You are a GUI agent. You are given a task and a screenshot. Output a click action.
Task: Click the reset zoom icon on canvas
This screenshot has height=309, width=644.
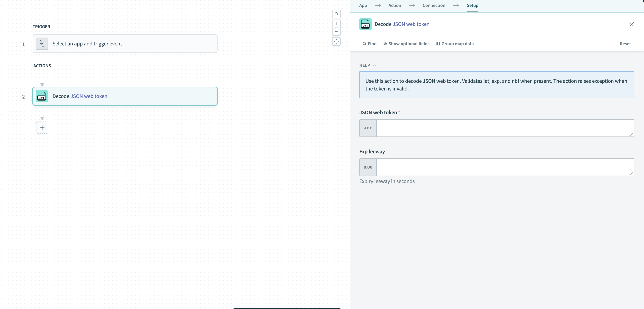[336, 14]
